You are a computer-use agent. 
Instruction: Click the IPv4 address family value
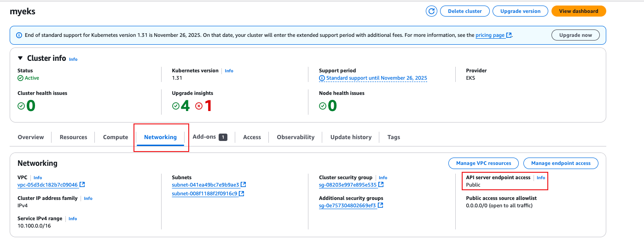click(x=23, y=205)
